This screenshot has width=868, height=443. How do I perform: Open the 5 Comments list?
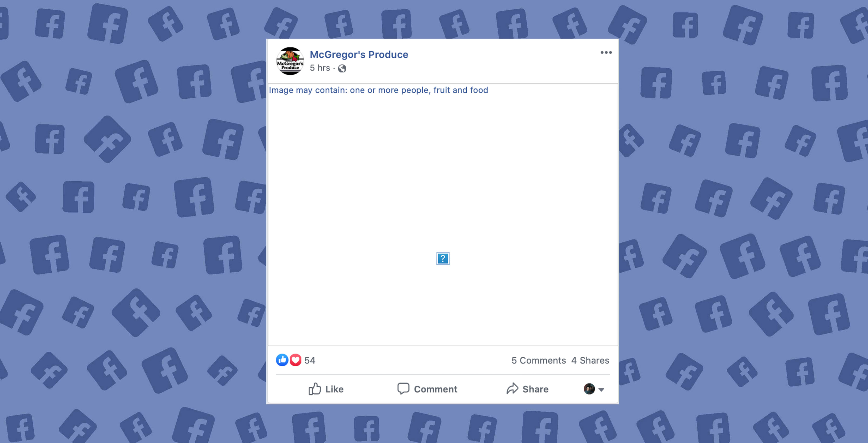coord(538,360)
